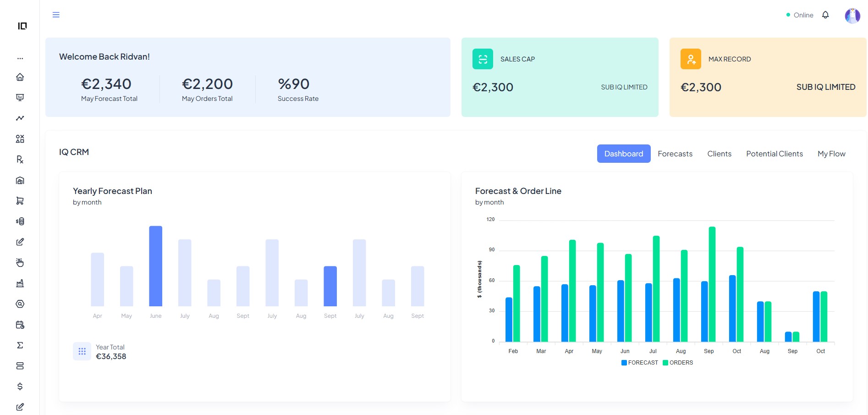868x415 pixels.
Task: Open the line trend chart sidebar icon
Action: (20, 118)
